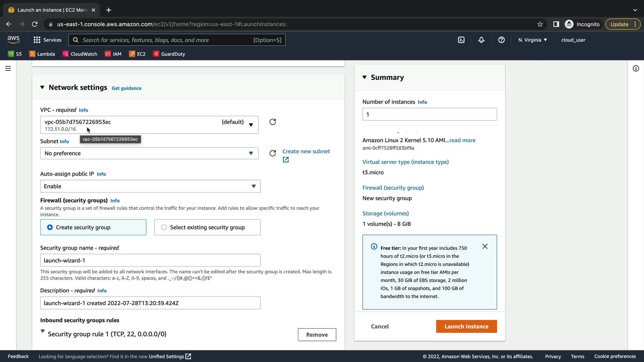Click the Launch instance button
Viewport: 644px width, 362px height.
pos(466,326)
